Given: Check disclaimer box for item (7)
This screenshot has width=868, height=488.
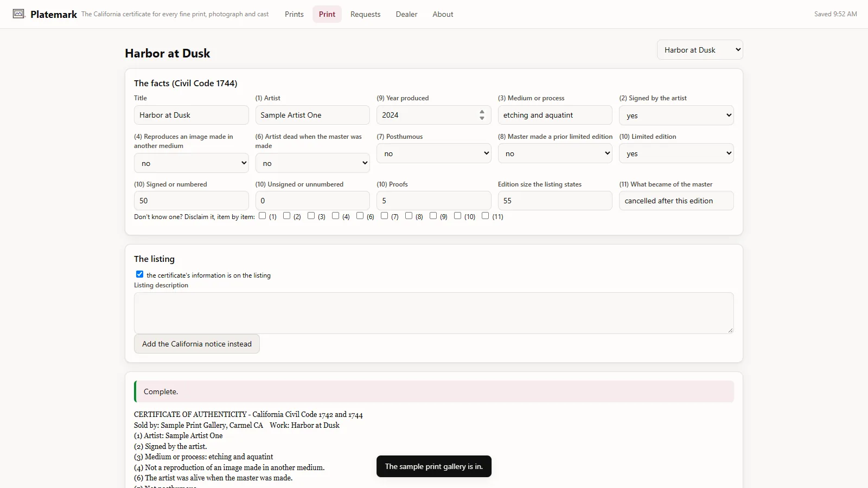Looking at the screenshot, I should coord(385,216).
